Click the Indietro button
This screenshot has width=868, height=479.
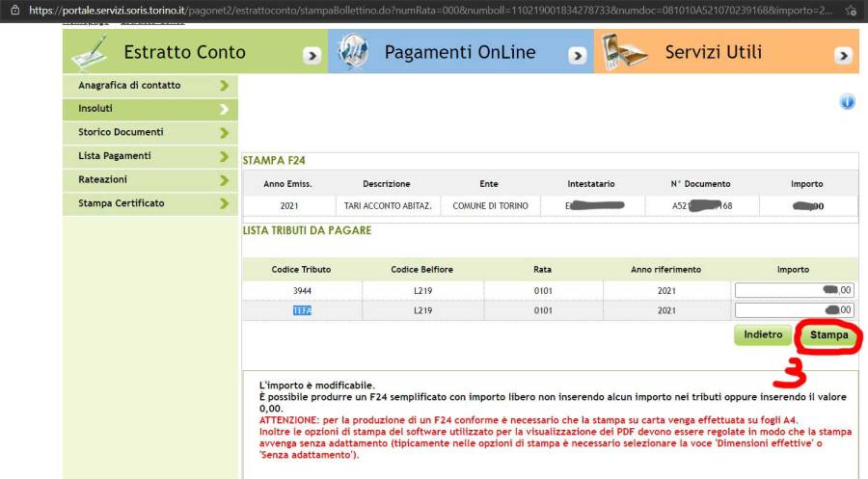(x=762, y=334)
